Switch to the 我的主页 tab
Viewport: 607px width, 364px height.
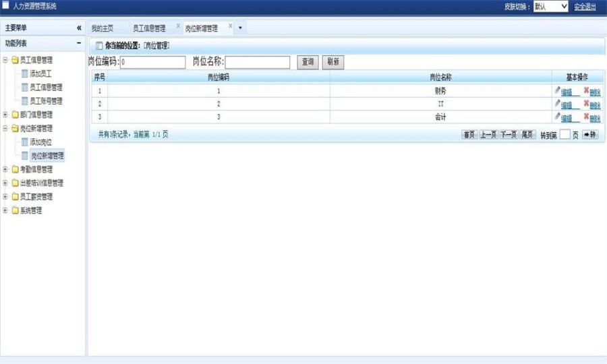(x=103, y=28)
